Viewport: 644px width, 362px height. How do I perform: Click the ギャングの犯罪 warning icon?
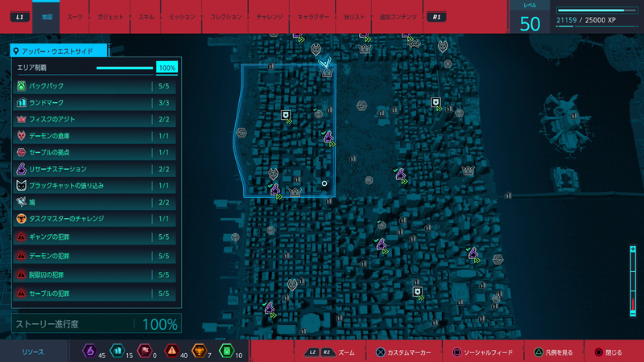[x=22, y=237]
